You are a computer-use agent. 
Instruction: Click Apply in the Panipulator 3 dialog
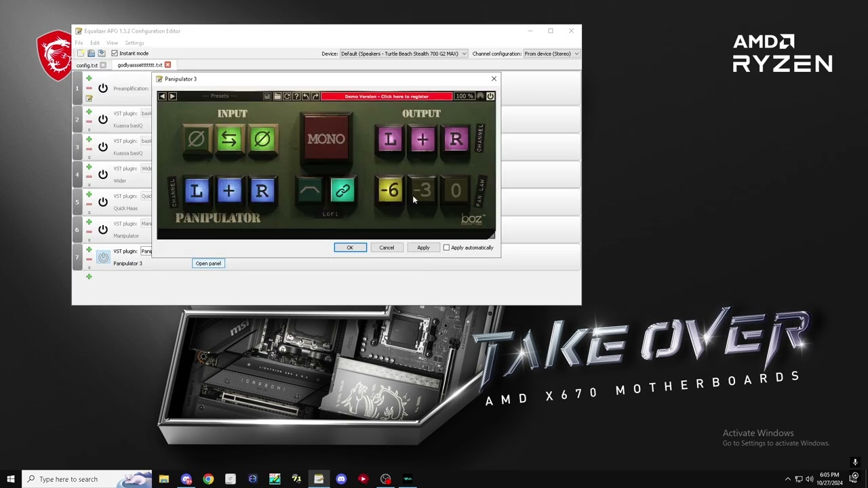click(x=423, y=247)
